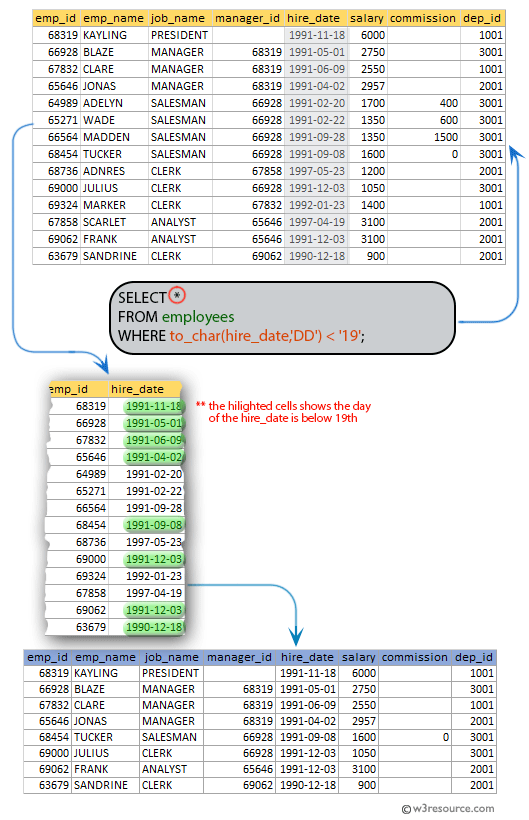
Task: Click the MADDEN name cell
Action: (106, 137)
